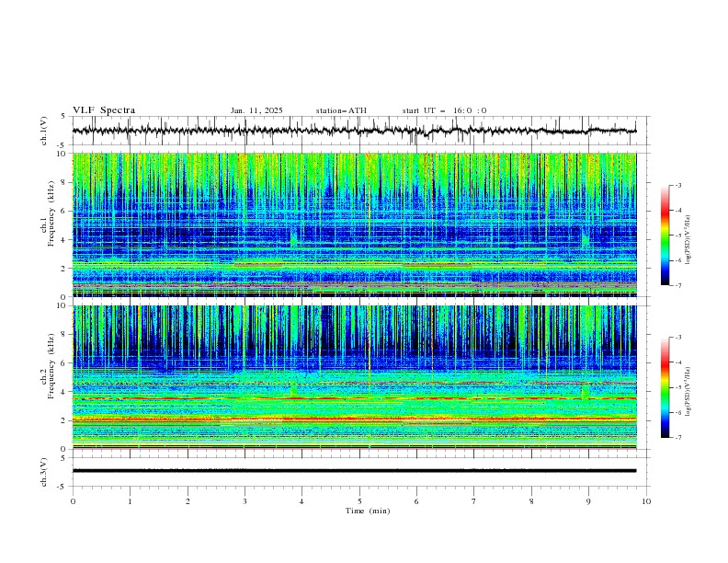
Task: Click inside the ch.2 frequency spectrogram
Action: 355,377
